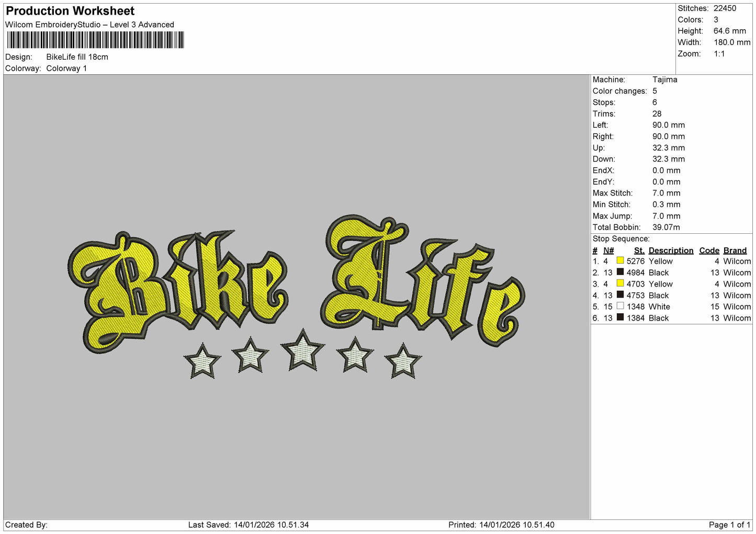Click stitch count '1384' in row 6
The image size is (756, 534).
(x=636, y=318)
